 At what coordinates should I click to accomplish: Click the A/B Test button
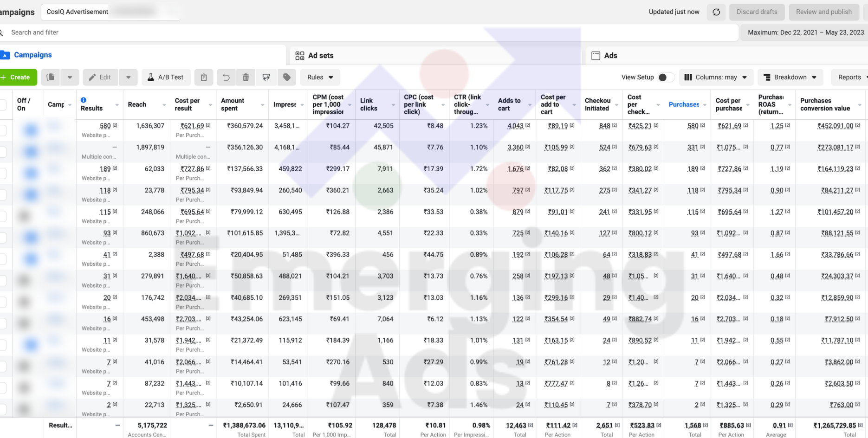[x=166, y=77]
